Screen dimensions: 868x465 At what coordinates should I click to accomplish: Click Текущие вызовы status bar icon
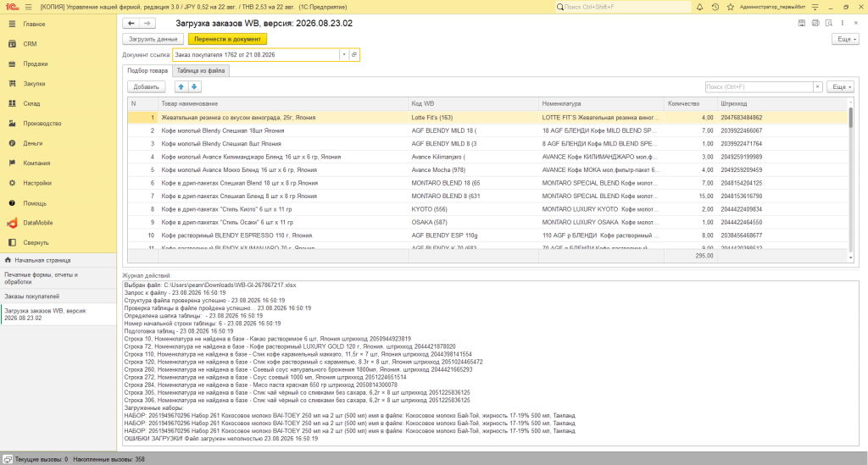point(8,459)
